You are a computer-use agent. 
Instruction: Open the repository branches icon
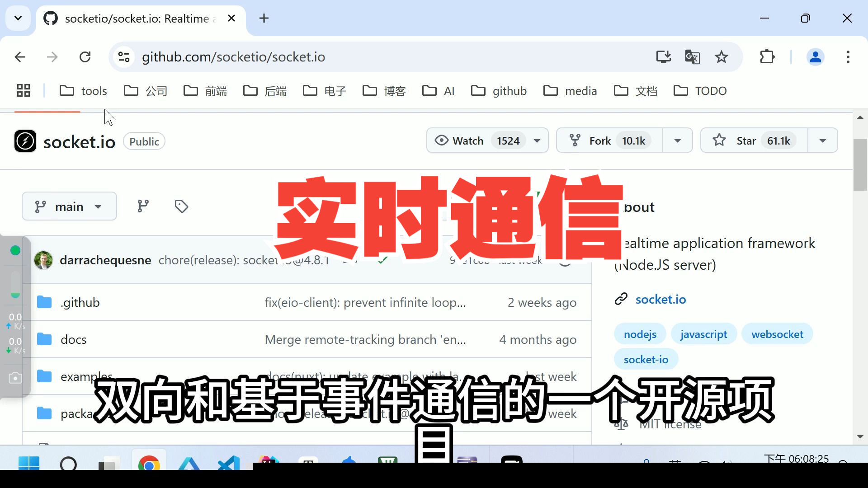tap(143, 206)
